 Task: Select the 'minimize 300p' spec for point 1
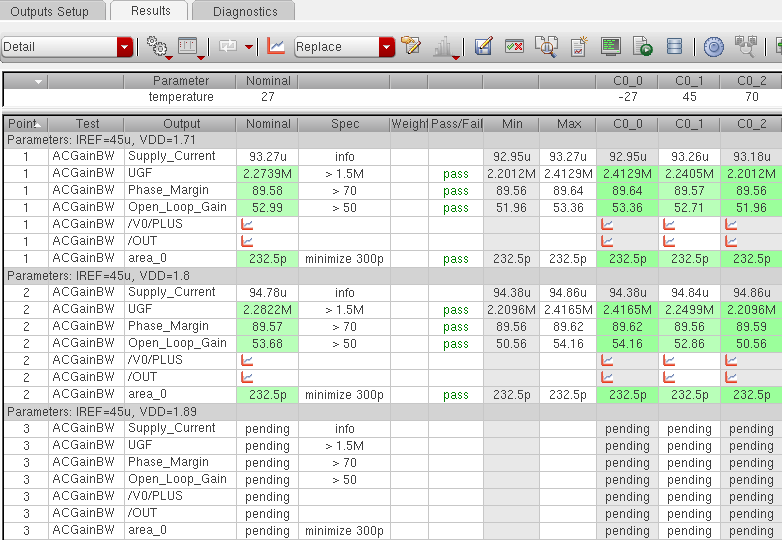click(x=345, y=259)
